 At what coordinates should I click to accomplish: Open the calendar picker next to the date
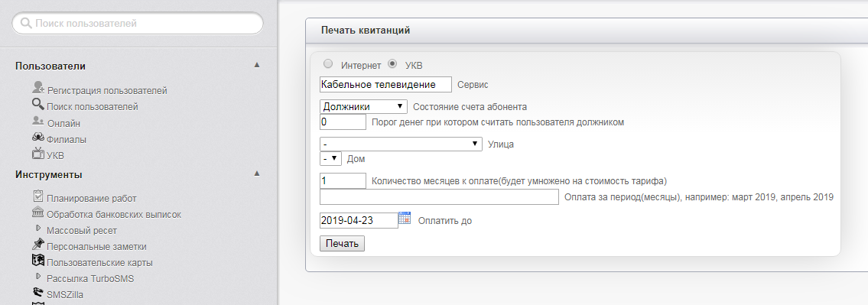[x=405, y=218]
